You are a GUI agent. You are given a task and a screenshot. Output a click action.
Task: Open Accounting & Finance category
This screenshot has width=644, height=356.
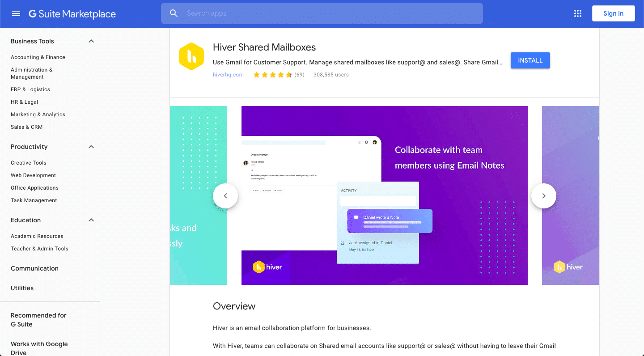pyautogui.click(x=38, y=57)
